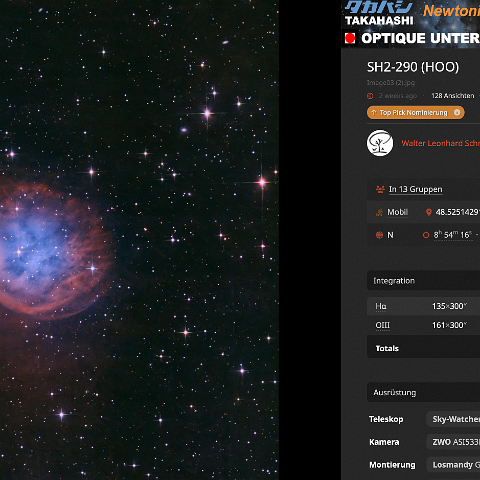Click the clock icon next to 2 weeks ago
This screenshot has width=480, height=480.
point(370,96)
